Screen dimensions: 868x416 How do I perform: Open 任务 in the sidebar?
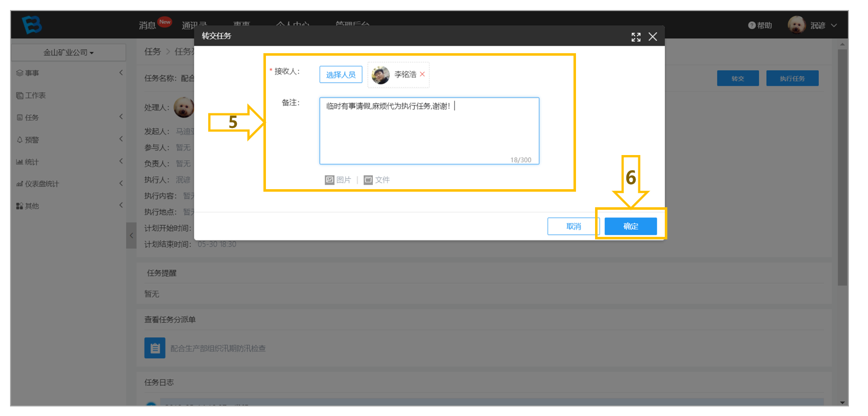[32, 117]
